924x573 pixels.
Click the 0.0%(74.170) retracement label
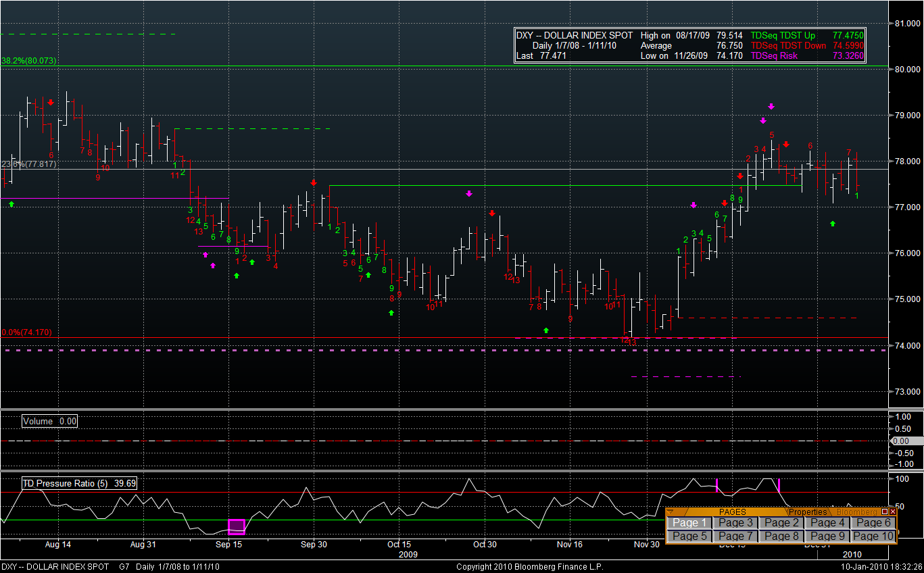click(27, 332)
